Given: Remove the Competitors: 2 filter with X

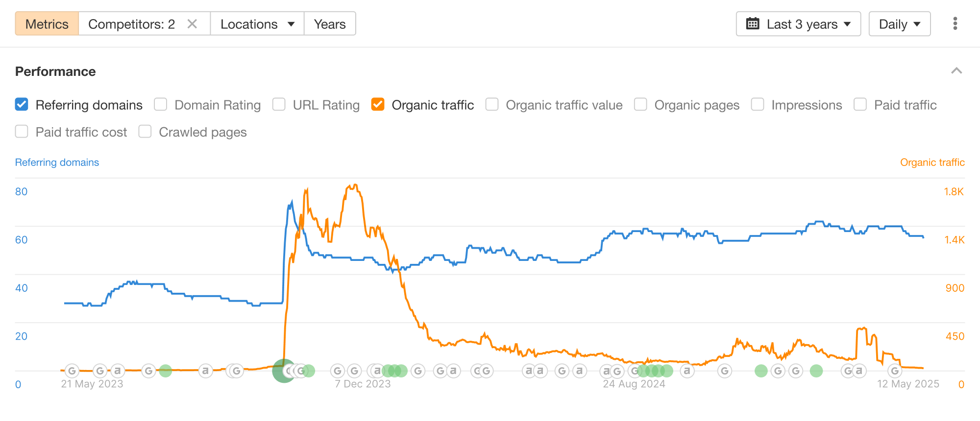Looking at the screenshot, I should point(192,24).
